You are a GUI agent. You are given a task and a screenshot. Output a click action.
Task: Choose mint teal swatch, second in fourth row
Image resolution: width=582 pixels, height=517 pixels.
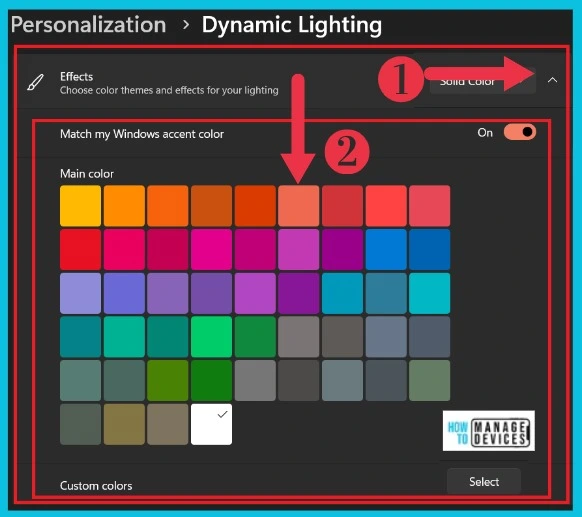[124, 337]
